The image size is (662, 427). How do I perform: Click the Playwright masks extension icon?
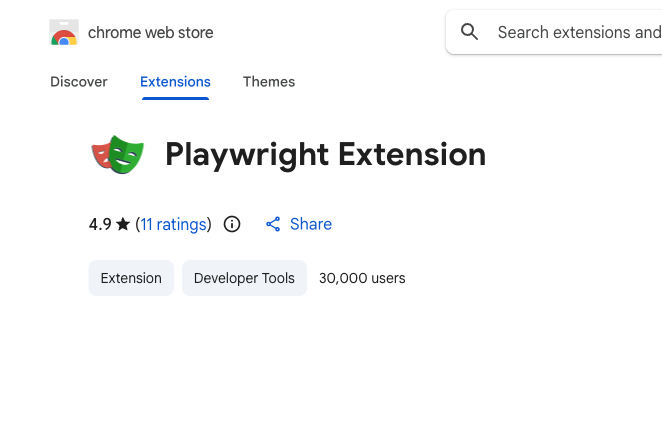(118, 154)
